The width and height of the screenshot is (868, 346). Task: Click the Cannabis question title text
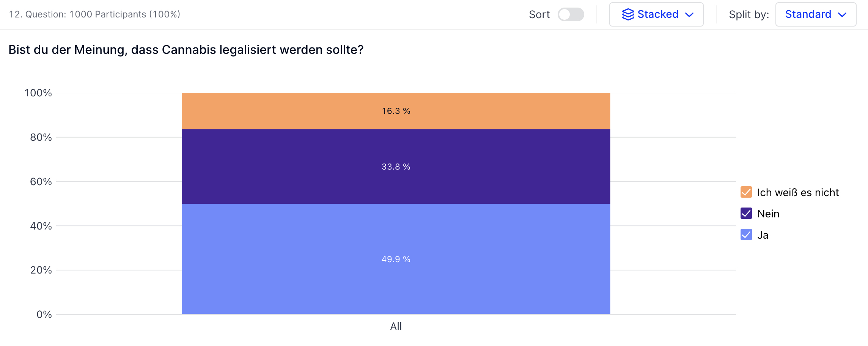[x=186, y=50]
